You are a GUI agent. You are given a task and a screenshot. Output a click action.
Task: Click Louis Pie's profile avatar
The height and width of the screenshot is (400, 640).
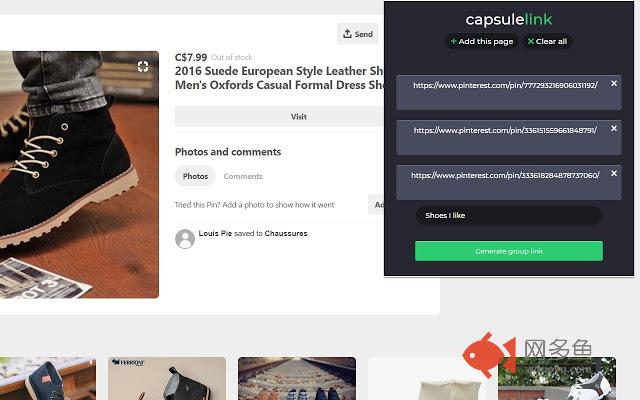(x=185, y=239)
